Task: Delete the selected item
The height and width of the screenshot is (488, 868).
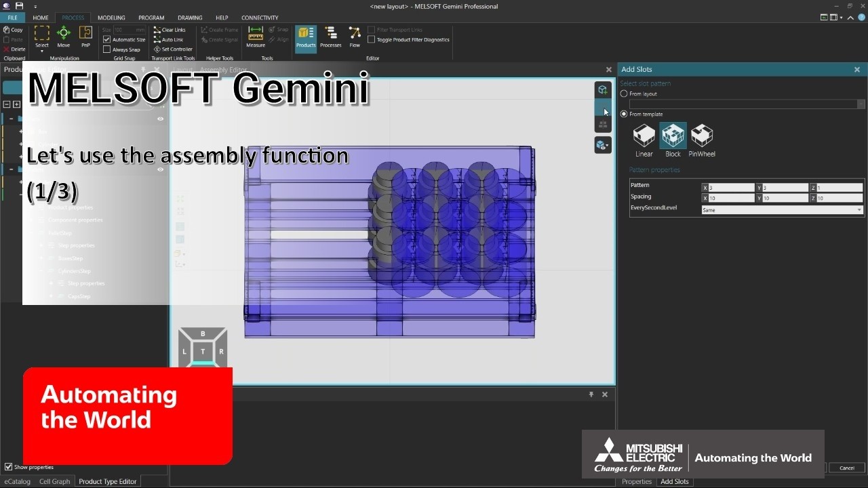Action: 14,49
